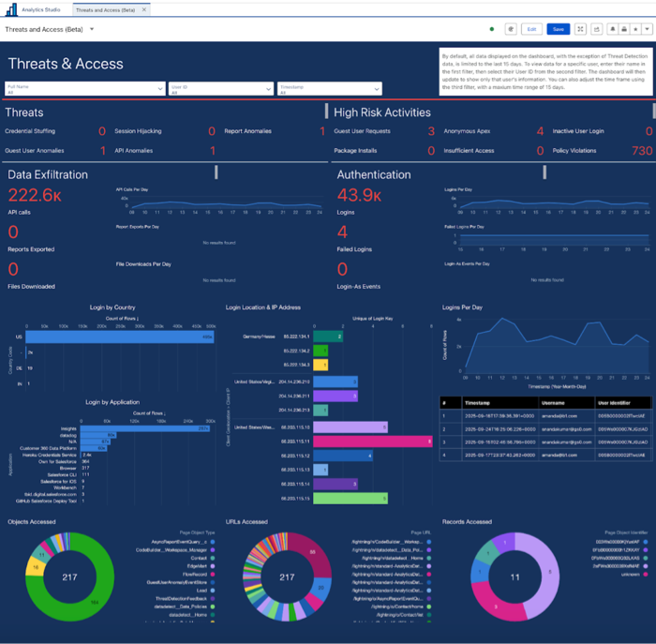Click the 85.222.134.1 teal bar
This screenshot has width=656, height=644.
click(328, 337)
